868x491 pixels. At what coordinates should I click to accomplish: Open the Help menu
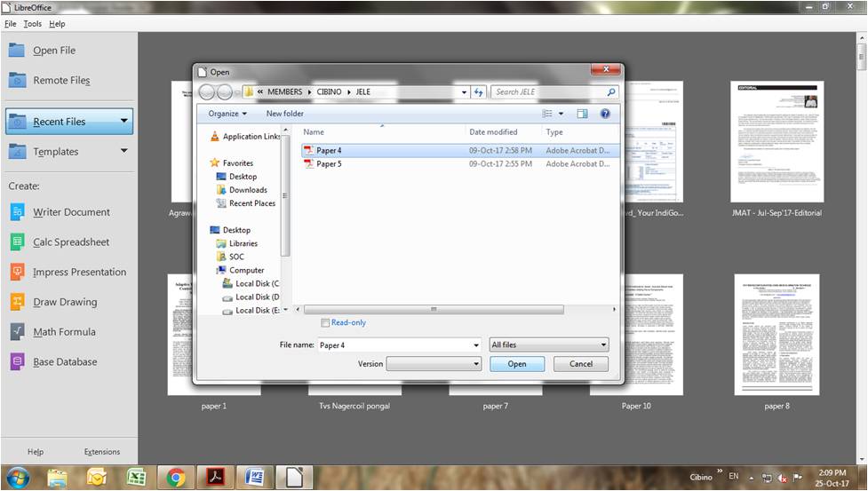[57, 24]
